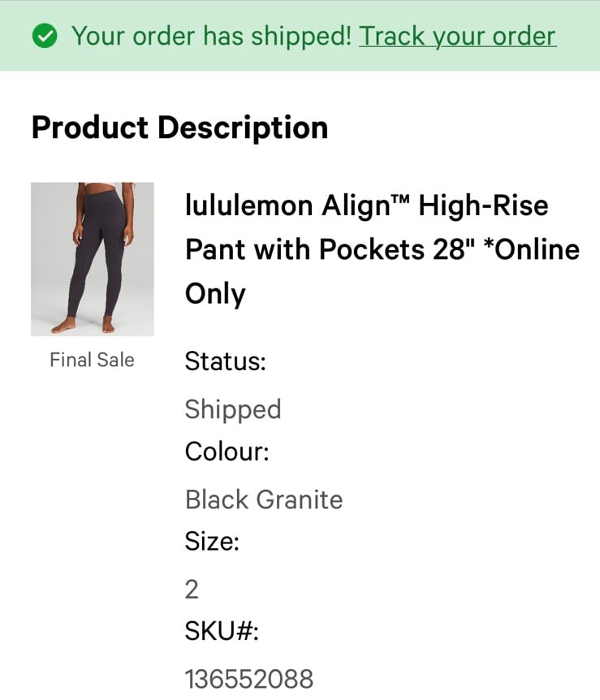Select the Align pant product thumbnail
Image resolution: width=600 pixels, height=700 pixels.
tap(92, 259)
